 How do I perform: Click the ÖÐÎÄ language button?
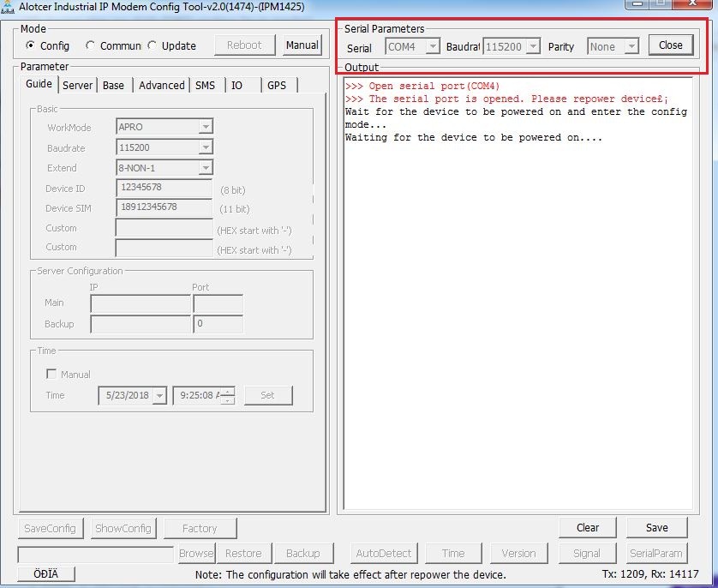tap(46, 573)
